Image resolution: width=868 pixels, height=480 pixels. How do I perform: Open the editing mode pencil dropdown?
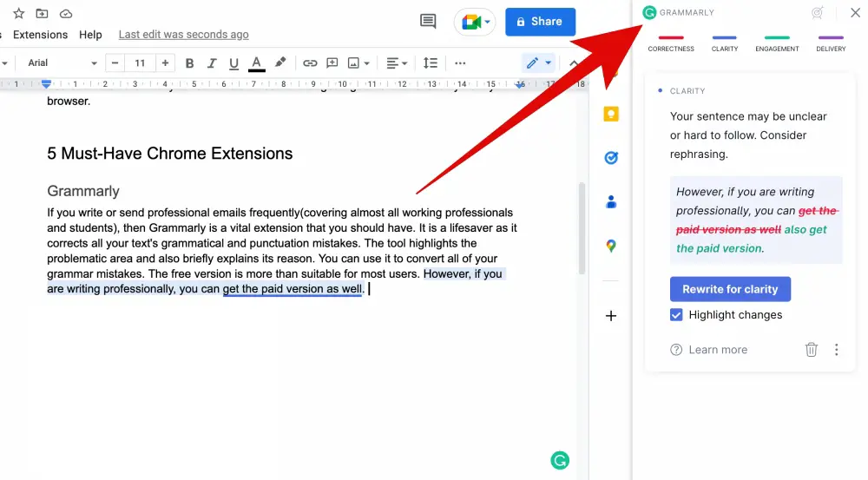538,63
